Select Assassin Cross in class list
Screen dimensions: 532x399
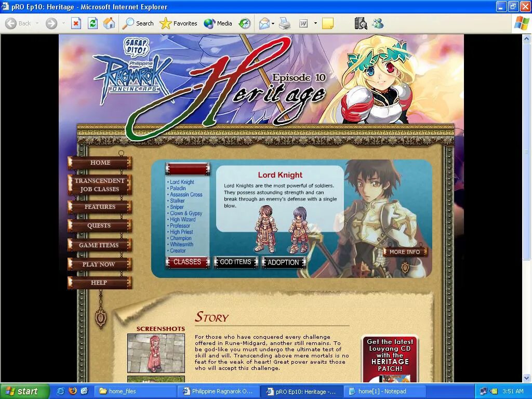(186, 194)
